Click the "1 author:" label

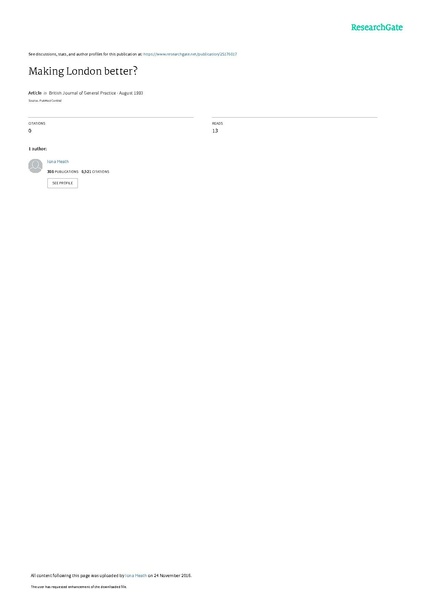[x=38, y=149]
